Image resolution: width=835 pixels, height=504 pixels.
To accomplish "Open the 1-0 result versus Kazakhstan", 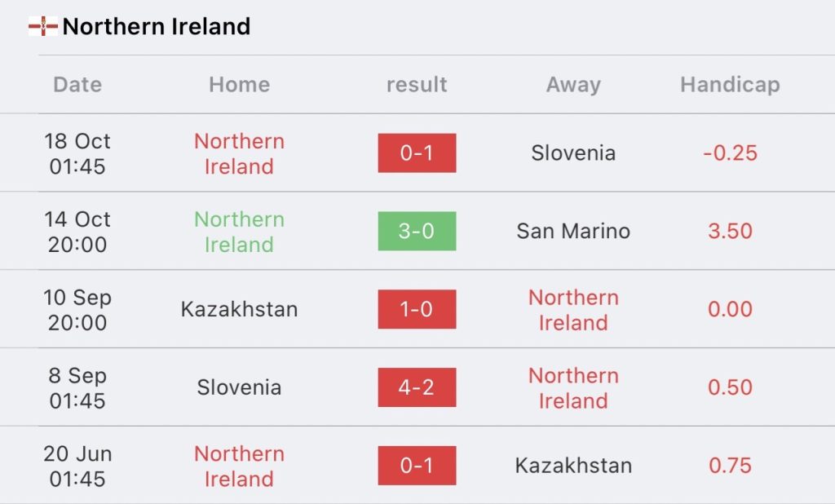I will (417, 309).
